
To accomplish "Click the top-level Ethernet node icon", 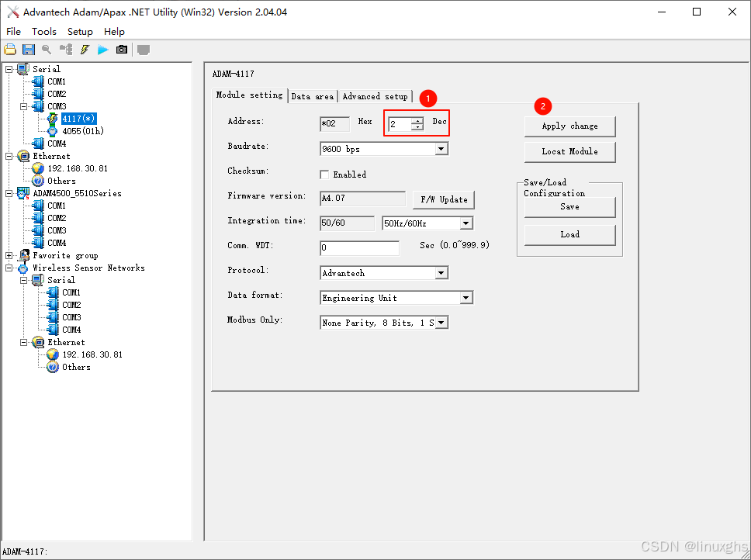I will [23, 156].
